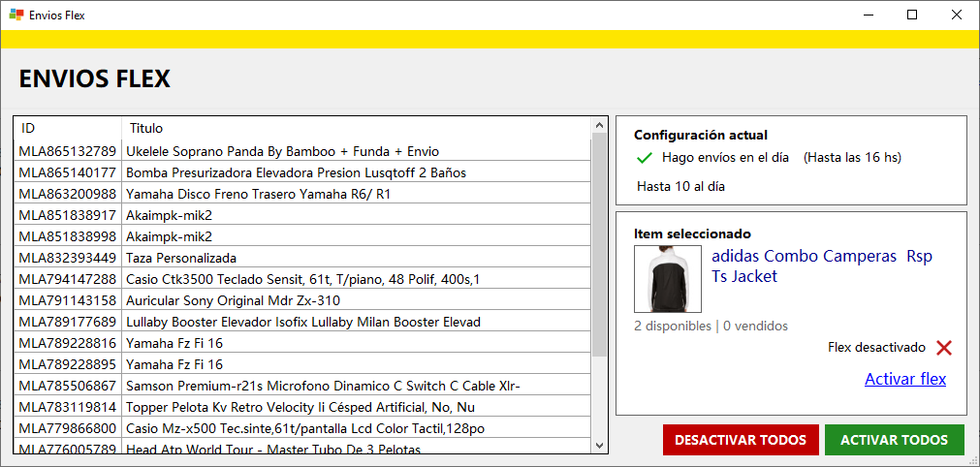This screenshot has width=980, height=467.
Task: Click the Configuración actual heading
Action: coord(701,135)
